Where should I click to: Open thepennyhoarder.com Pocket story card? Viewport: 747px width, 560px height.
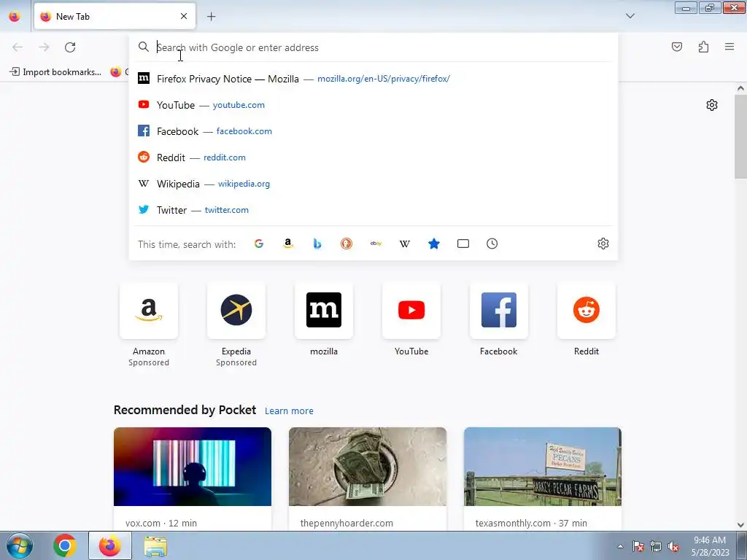[368, 478]
